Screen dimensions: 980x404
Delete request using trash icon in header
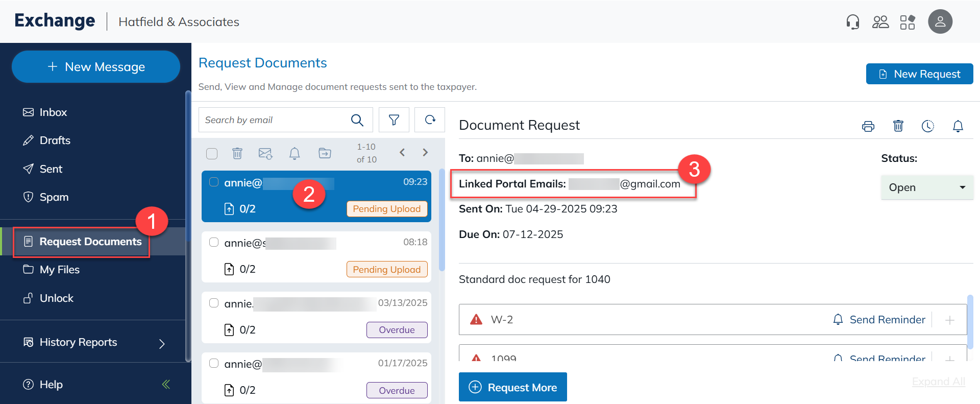(x=898, y=126)
